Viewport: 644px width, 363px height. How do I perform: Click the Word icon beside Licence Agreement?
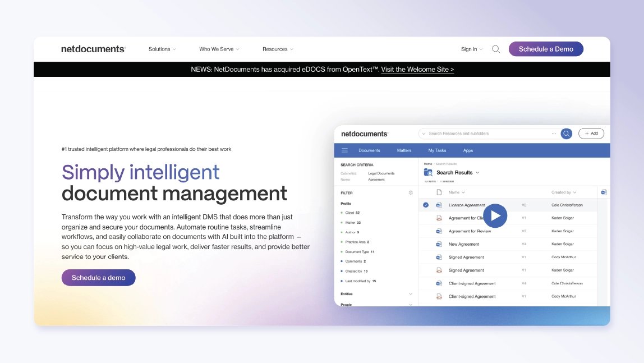click(438, 205)
